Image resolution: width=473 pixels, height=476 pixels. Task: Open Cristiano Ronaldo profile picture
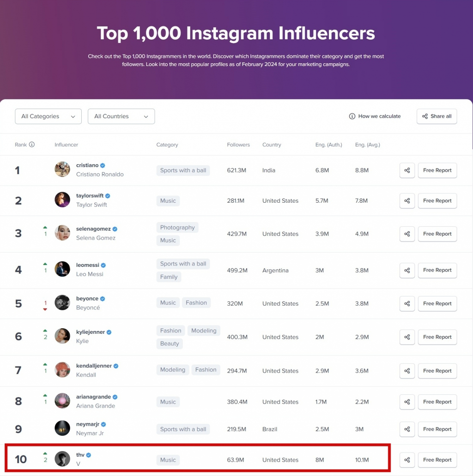click(x=62, y=169)
